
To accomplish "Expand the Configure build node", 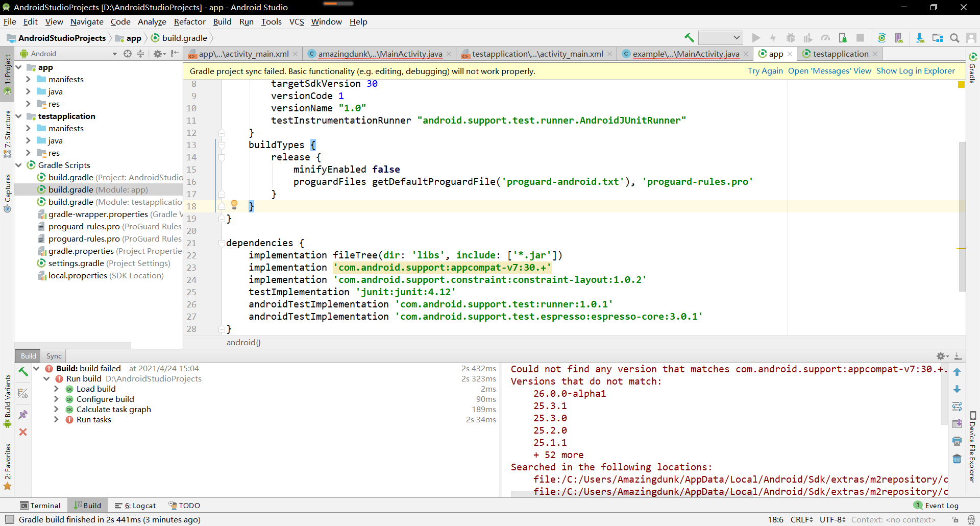I will (x=56, y=399).
